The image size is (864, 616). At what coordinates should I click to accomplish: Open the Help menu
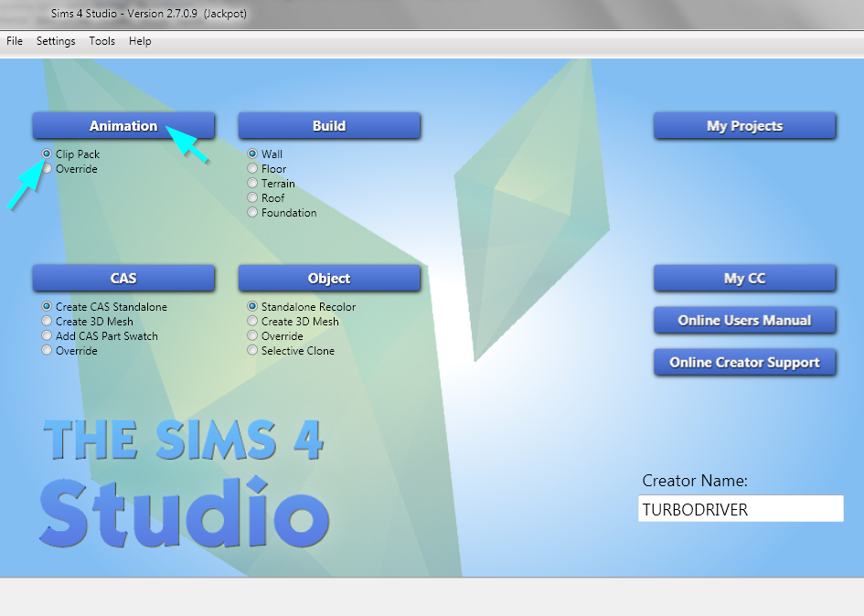pyautogui.click(x=140, y=41)
